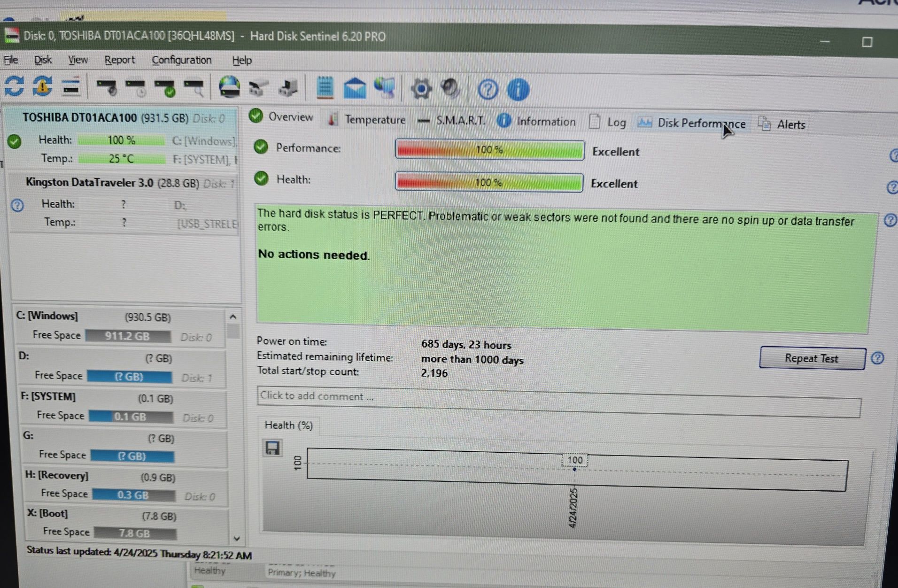Open the Help menu
This screenshot has width=898, height=588.
pyautogui.click(x=242, y=60)
